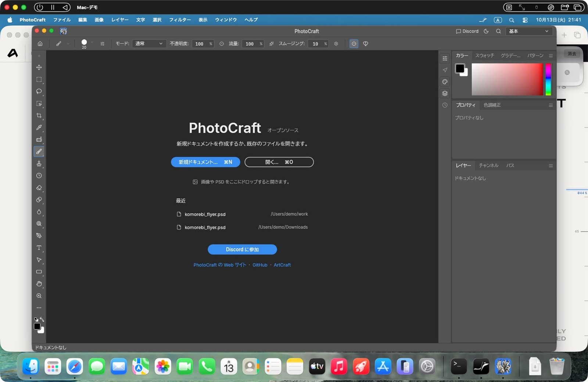
Task: Select the Hand tool
Action: click(x=39, y=284)
